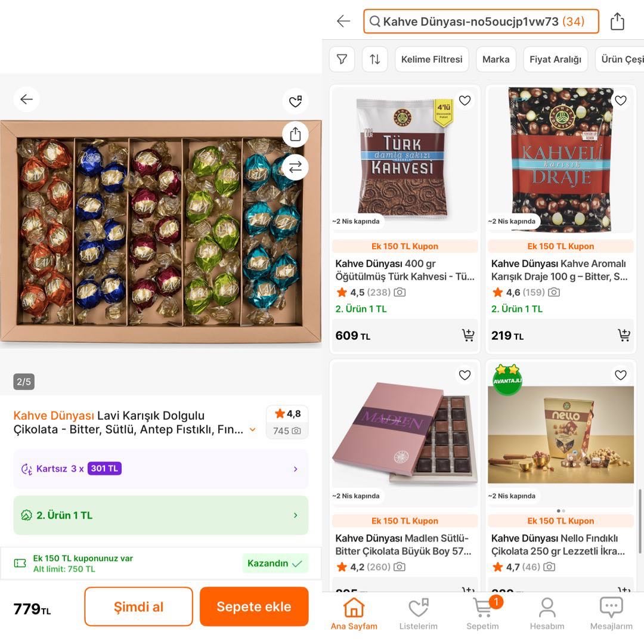Image resolution: width=644 pixels, height=644 pixels.
Task: Go back from the product detail page
Action: (27, 100)
